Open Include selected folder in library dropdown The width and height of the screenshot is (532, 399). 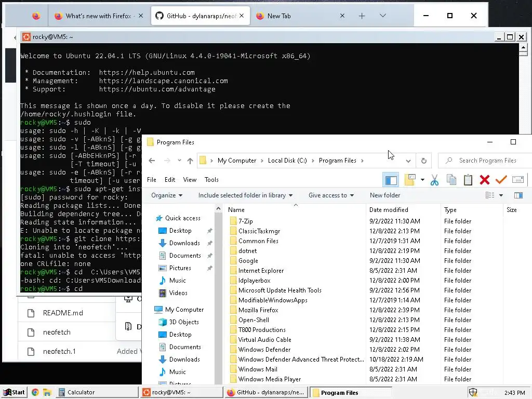(x=245, y=195)
